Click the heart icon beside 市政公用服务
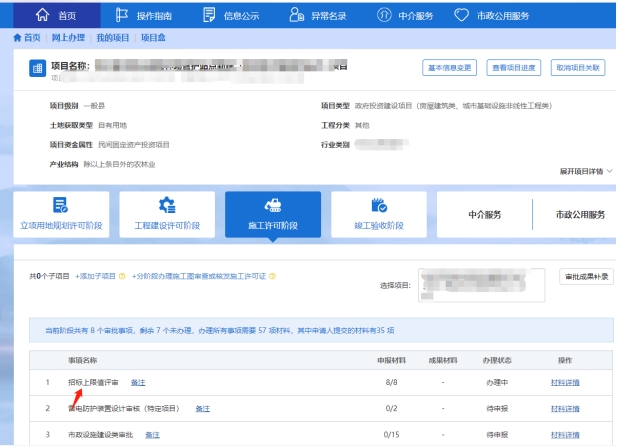617x446 pixels. click(x=461, y=15)
